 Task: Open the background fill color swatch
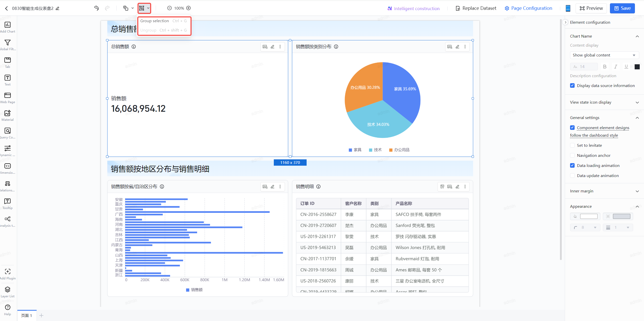pyautogui.click(x=589, y=216)
